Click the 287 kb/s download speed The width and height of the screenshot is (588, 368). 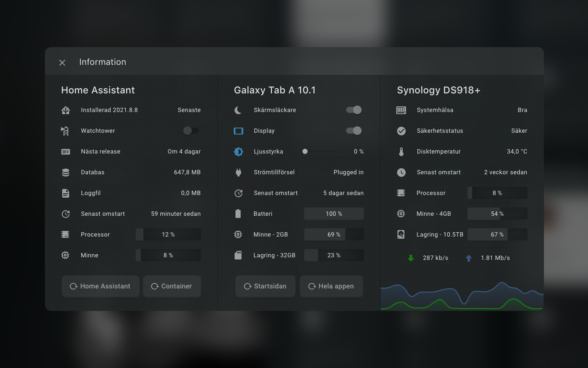coord(435,258)
